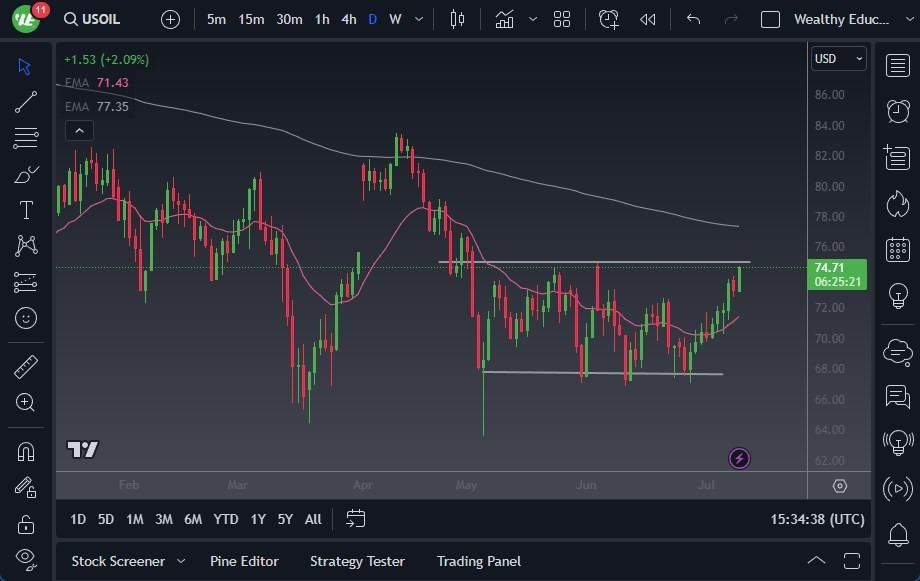The image size is (920, 581).
Task: Toggle hide all drawings eye icon
Action: pos(26,557)
